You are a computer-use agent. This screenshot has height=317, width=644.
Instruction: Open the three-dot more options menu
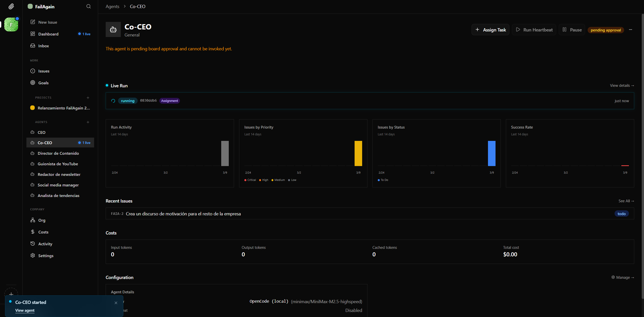630,30
